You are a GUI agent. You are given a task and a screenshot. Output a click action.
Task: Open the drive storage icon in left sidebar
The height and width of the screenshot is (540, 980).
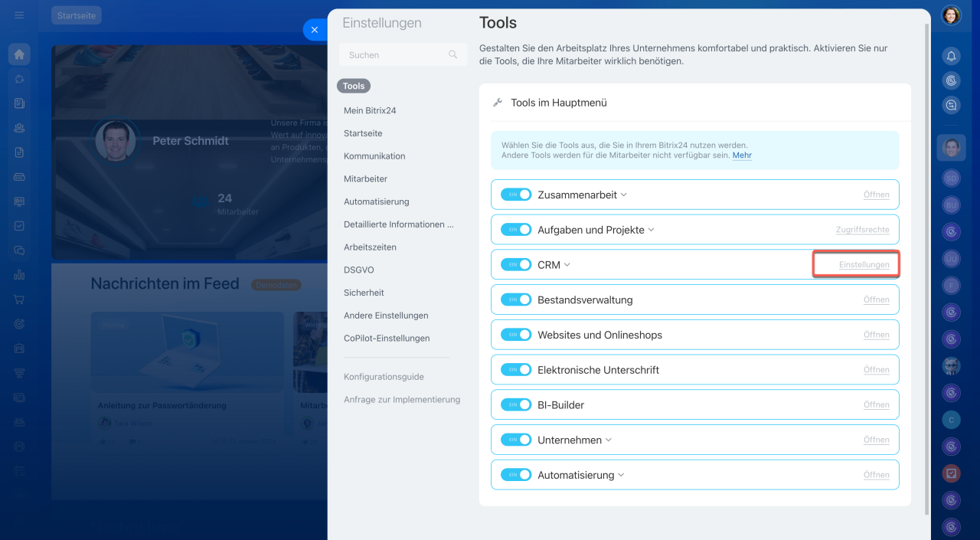[19, 177]
